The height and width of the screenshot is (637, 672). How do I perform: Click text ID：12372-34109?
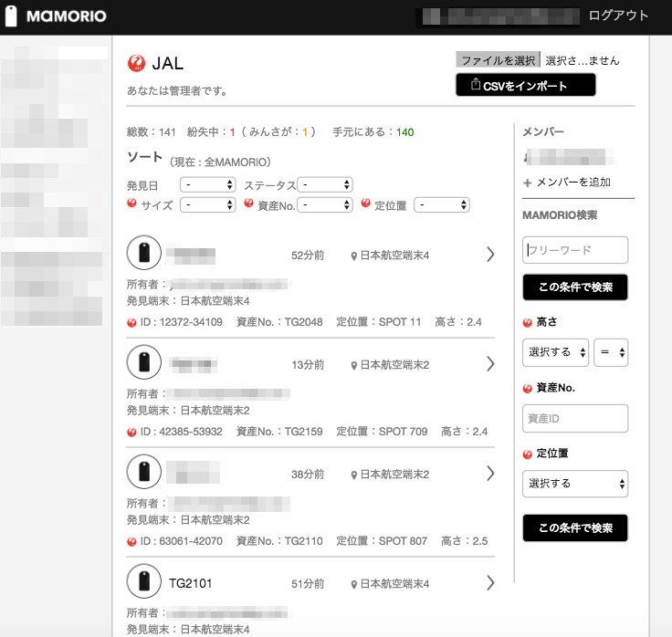182,322
